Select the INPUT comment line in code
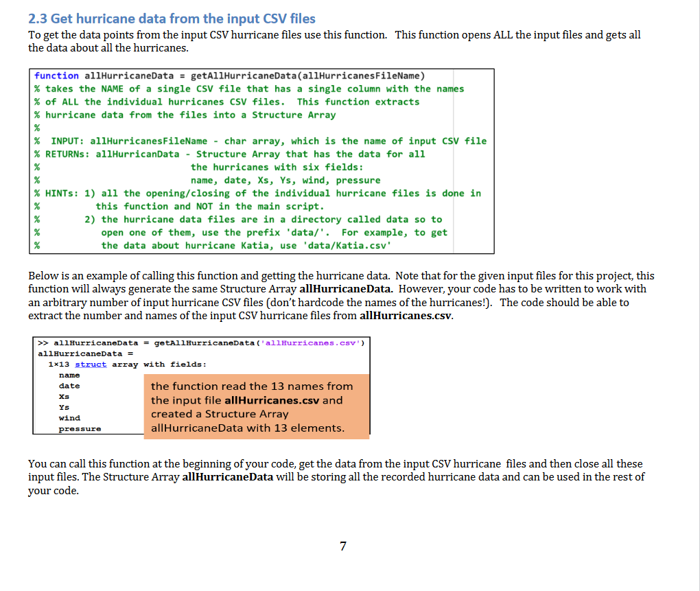This screenshot has height=591, width=700. (x=206, y=140)
